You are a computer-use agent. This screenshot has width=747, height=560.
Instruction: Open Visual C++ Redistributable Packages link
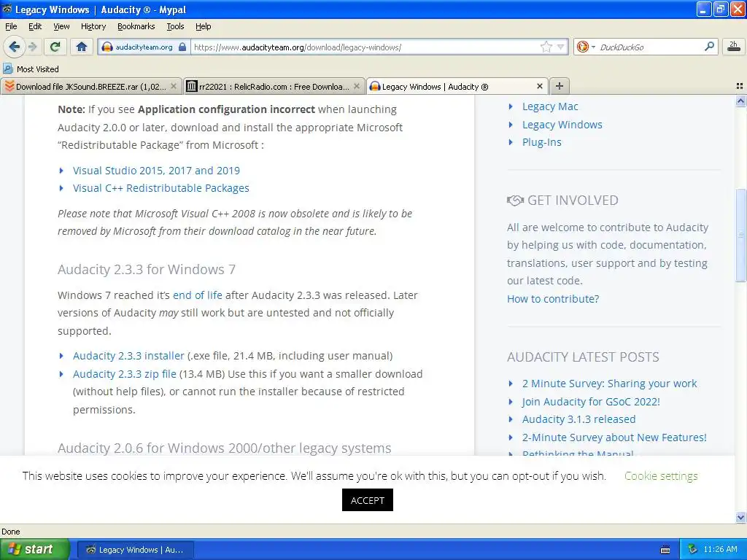coord(161,188)
